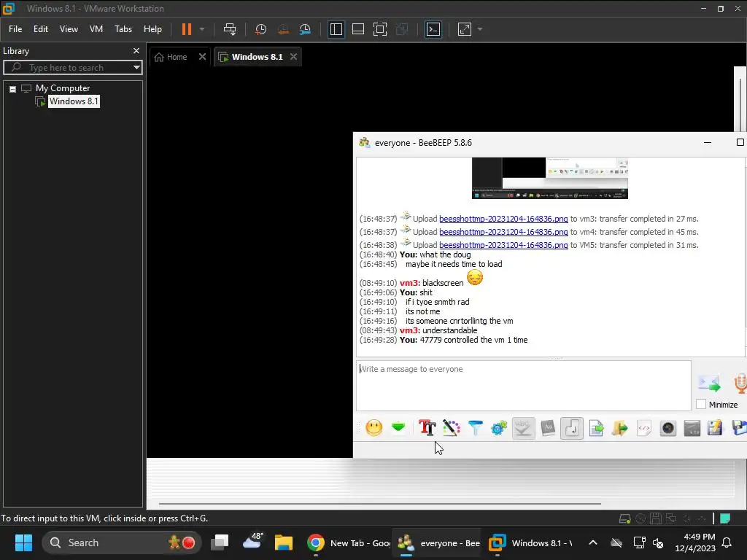
Task: Pause the VM with the orange suspend button
Action: click(187, 29)
